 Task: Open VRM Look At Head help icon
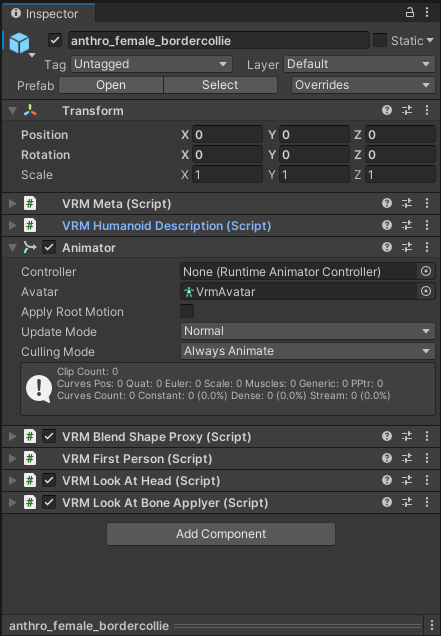coord(387,480)
